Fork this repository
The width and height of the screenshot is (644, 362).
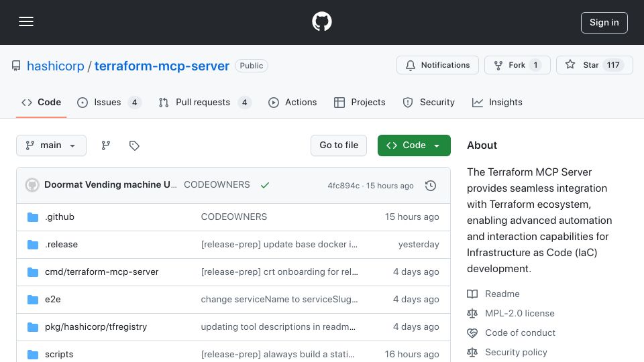click(517, 65)
